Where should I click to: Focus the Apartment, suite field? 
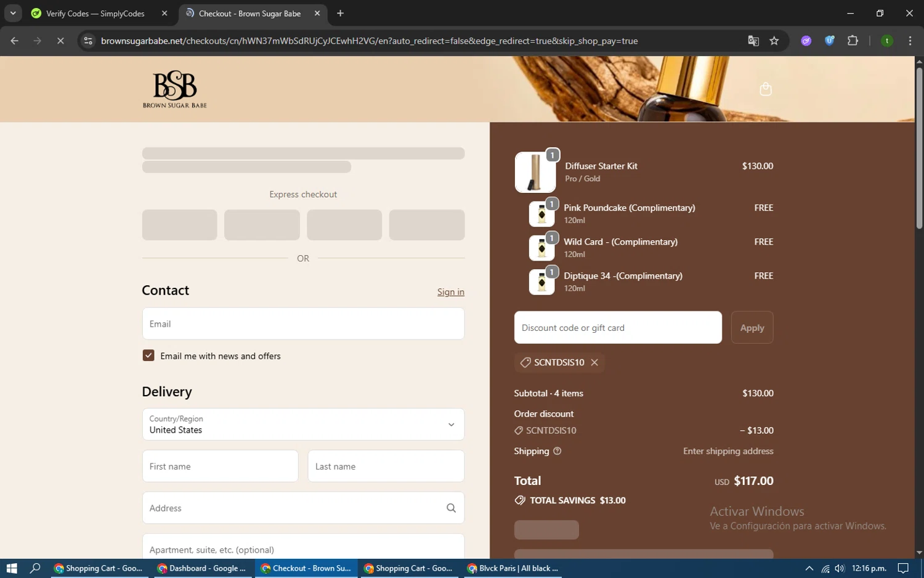tap(303, 547)
